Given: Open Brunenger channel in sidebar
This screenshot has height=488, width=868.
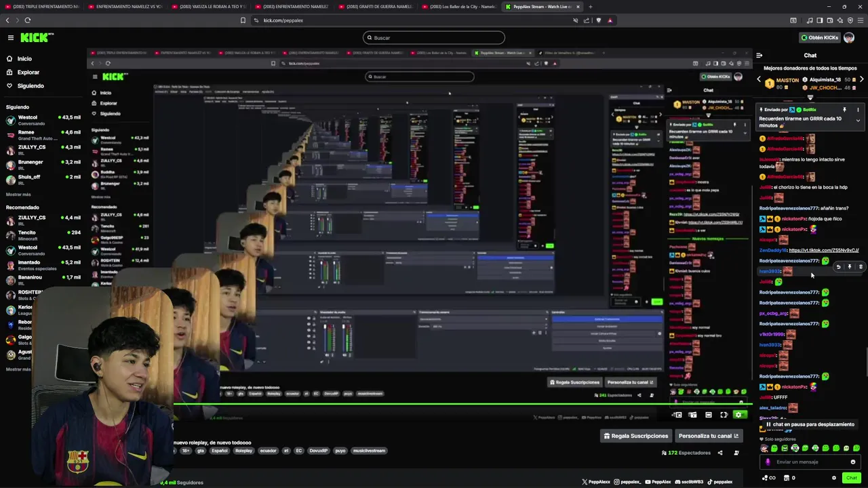Looking at the screenshot, I should tap(43, 165).
